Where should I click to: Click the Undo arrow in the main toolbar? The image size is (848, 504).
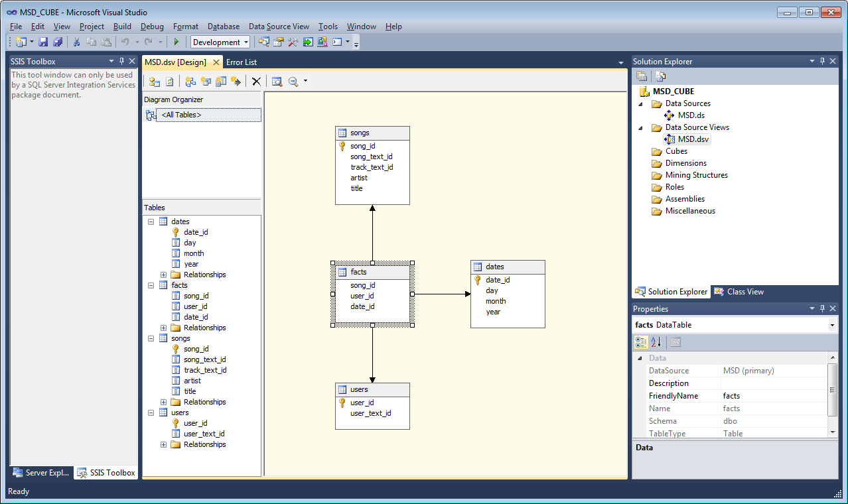tap(125, 42)
